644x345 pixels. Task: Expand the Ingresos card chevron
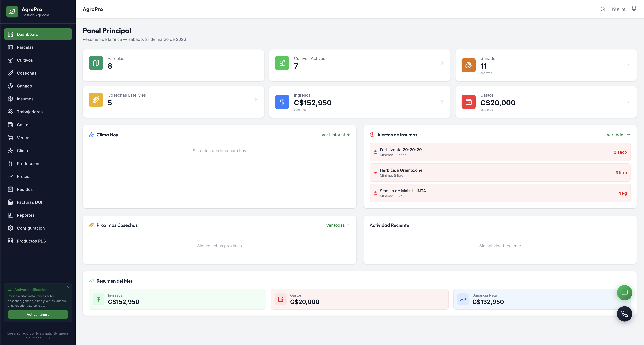point(442,102)
